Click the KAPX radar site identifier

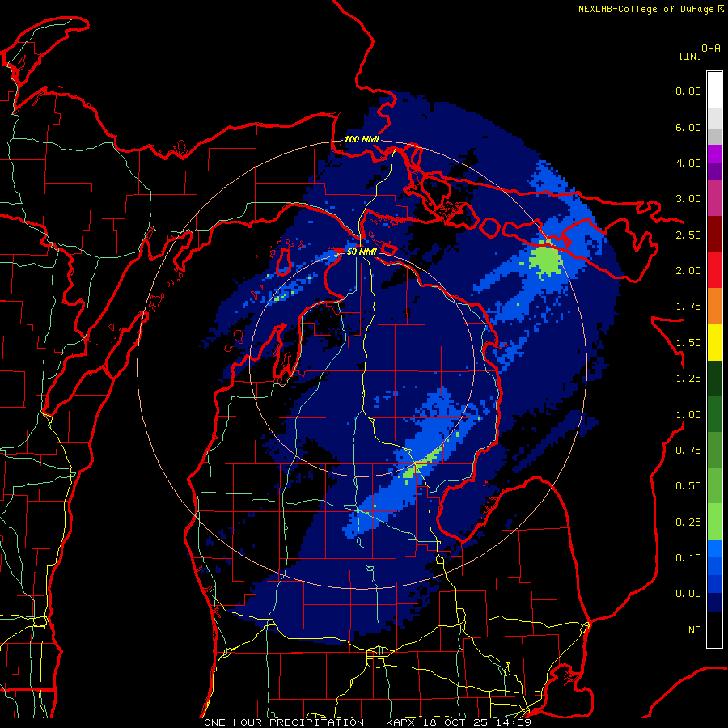point(402,722)
